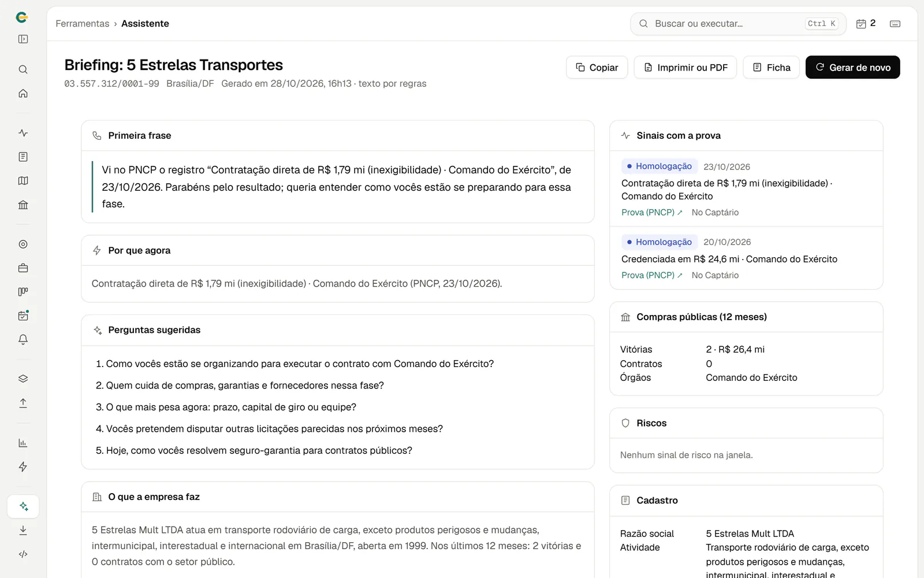Click the app logo in sidebar

point(22,17)
